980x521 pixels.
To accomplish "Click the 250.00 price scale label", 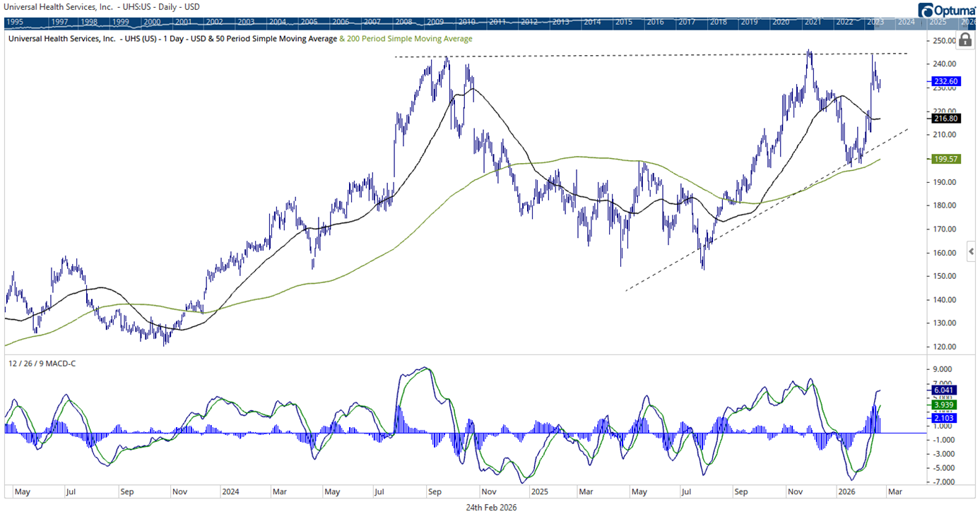I will click(x=944, y=41).
